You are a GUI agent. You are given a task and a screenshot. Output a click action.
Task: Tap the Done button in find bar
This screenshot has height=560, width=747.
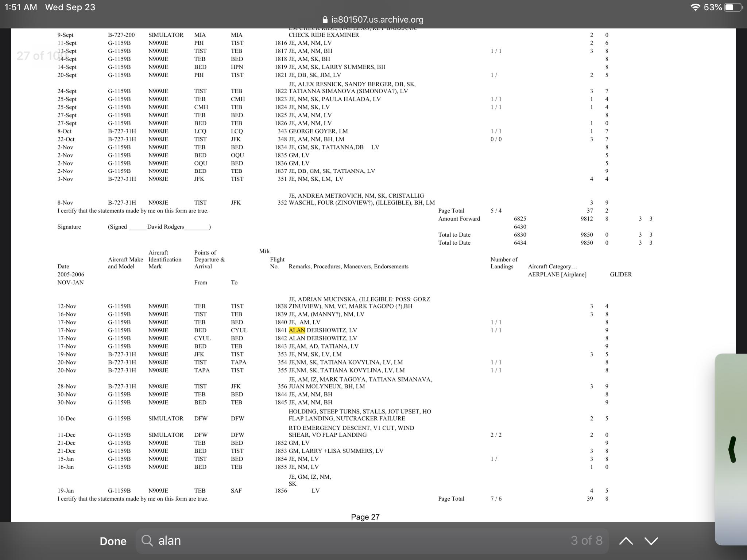113,541
